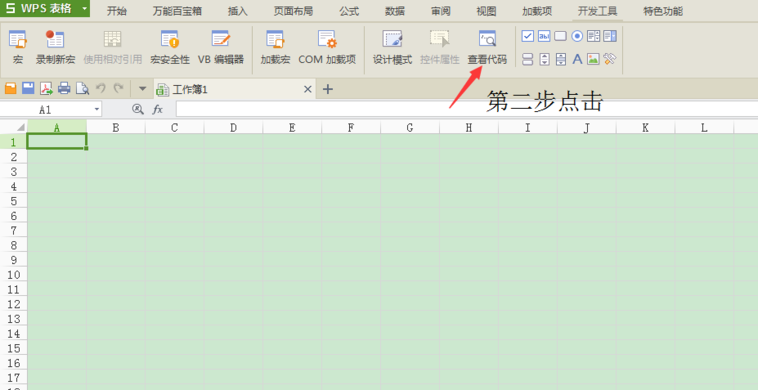
Task: Open the WPS 表格 application menu dropdown
Action: tap(85, 9)
